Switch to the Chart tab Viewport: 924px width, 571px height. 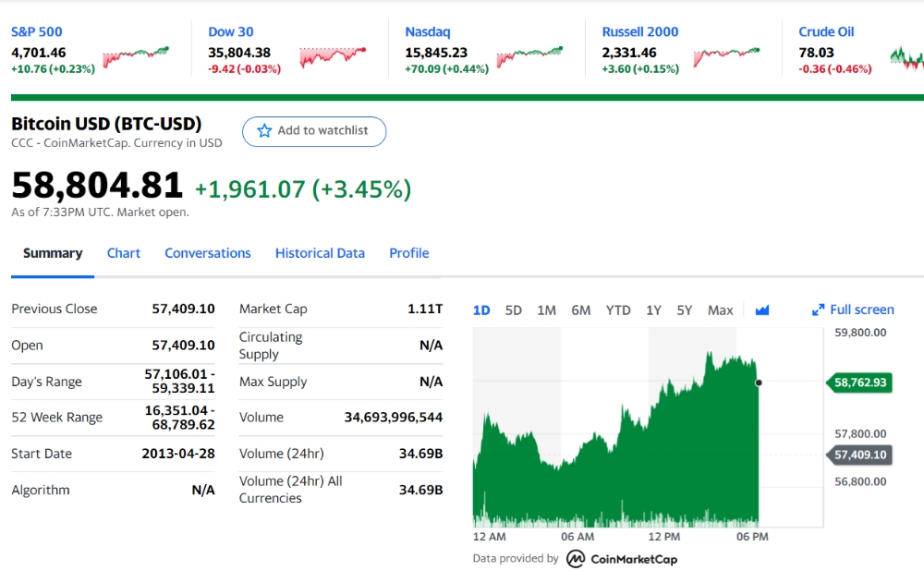click(124, 253)
